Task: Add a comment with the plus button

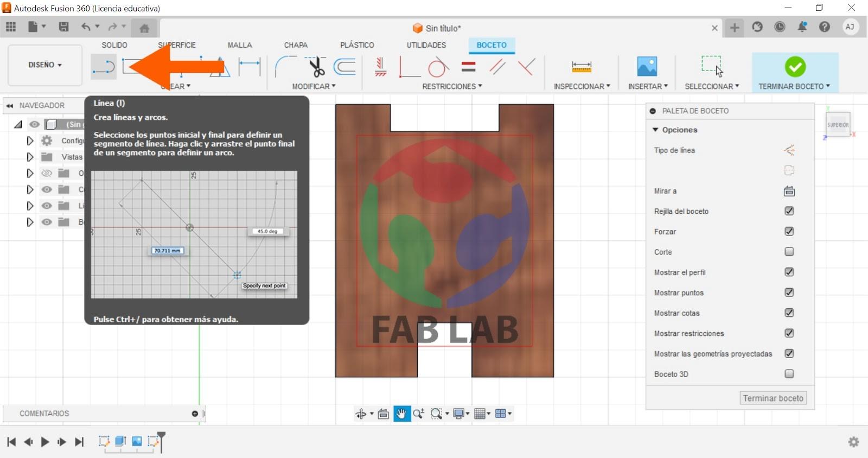Action: [x=195, y=414]
